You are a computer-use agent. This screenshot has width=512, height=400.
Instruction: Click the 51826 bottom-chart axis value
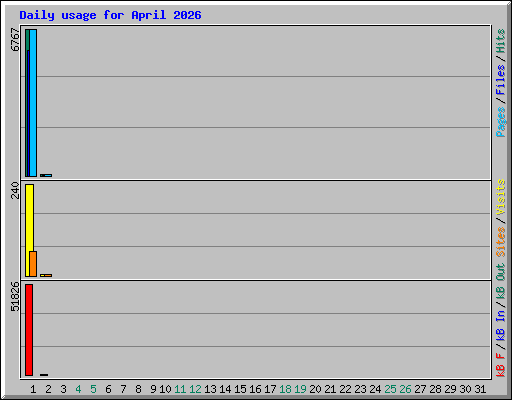15,296
